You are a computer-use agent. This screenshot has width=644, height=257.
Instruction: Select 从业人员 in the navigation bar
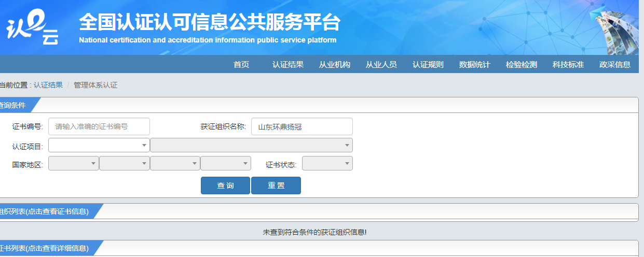click(381, 64)
